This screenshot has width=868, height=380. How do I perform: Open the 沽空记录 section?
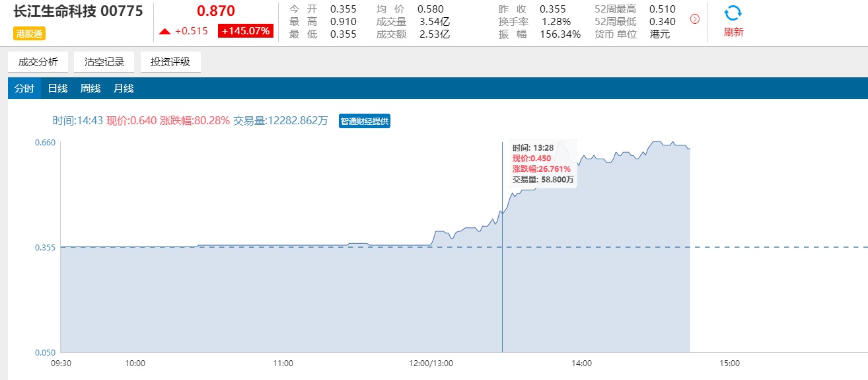pyautogui.click(x=104, y=62)
